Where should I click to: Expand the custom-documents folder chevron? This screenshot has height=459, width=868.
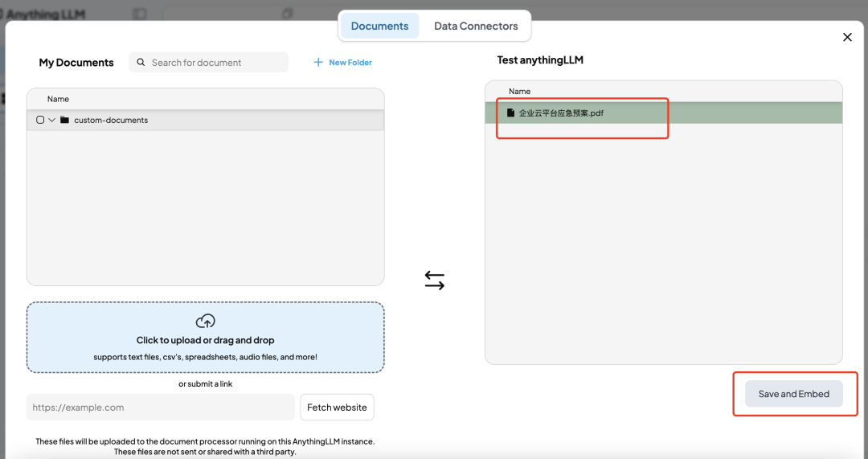[52, 120]
